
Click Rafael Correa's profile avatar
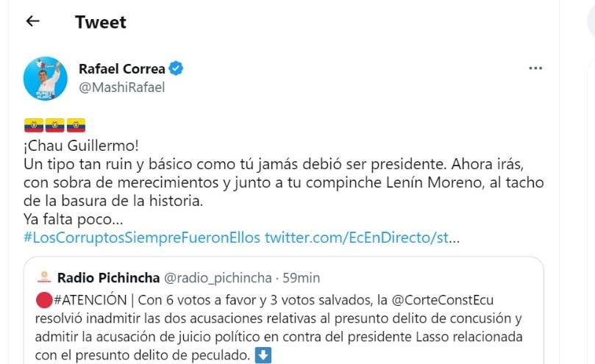[x=45, y=78]
